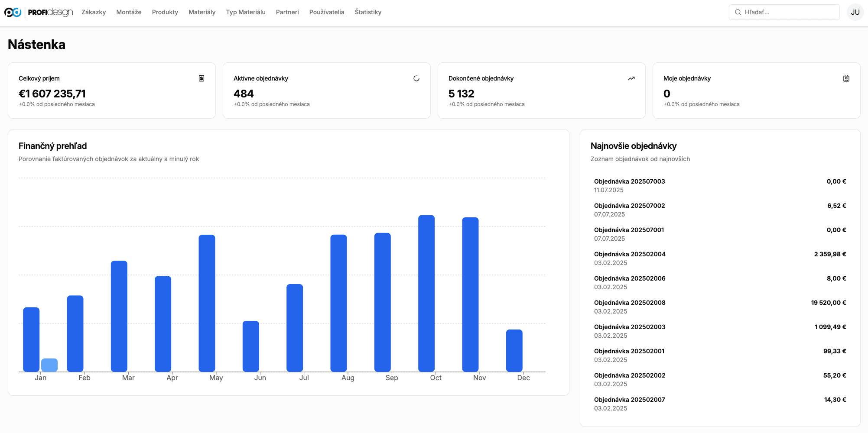This screenshot has height=433, width=868.
Task: Click the user badge icon on Moje objednávky
Action: tap(846, 78)
